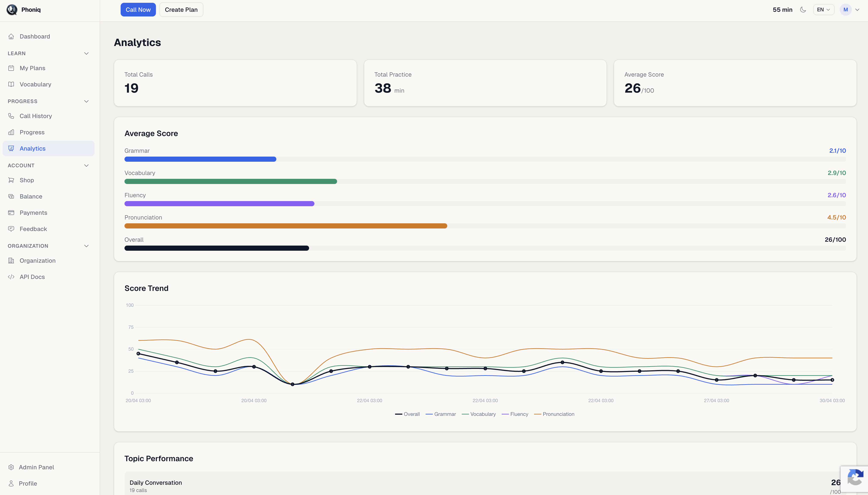Click the Grammar score progress bar
This screenshot has height=495, width=868.
pos(485,159)
